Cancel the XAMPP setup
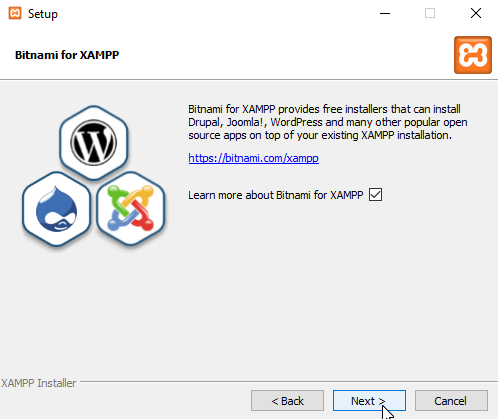 coord(451,401)
